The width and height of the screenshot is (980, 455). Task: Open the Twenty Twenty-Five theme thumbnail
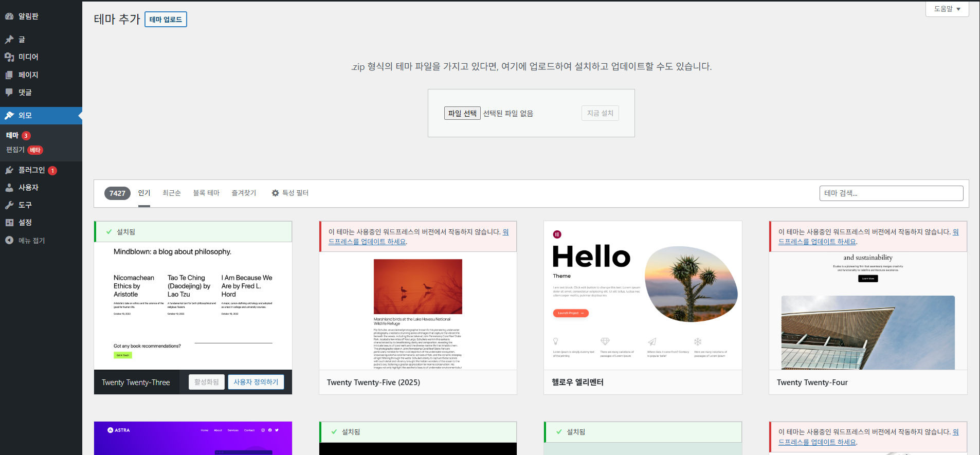(418, 311)
